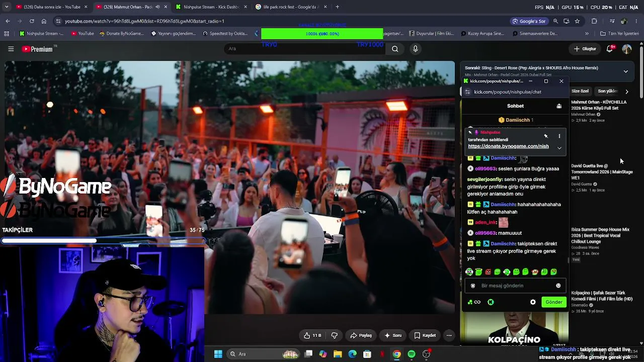
Task: Open a new Chrome tab
Action: 337,7
